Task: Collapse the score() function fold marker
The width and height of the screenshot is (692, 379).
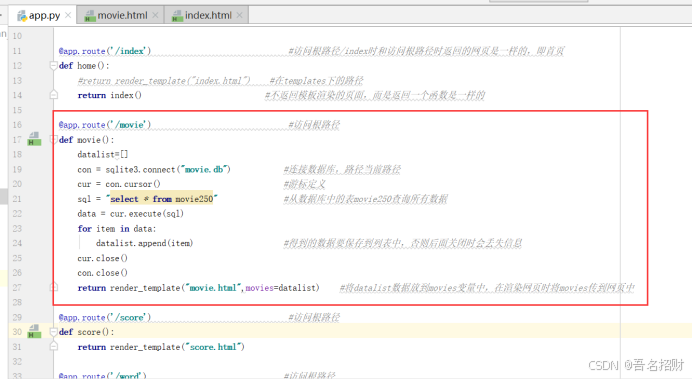Action: coord(53,332)
